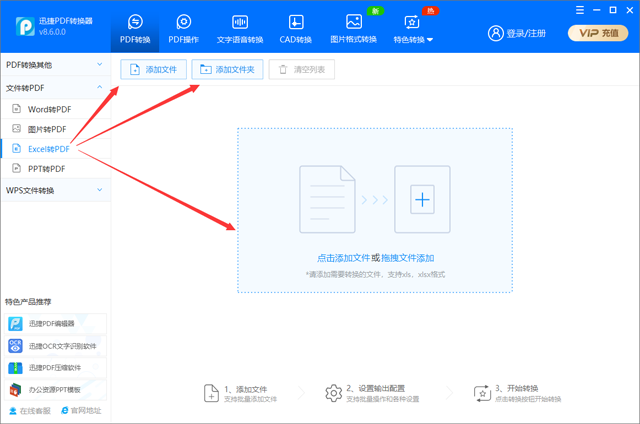Viewport: 640px width, 424px height.
Task: Click the Word转PDF document icon
Action: 16,109
